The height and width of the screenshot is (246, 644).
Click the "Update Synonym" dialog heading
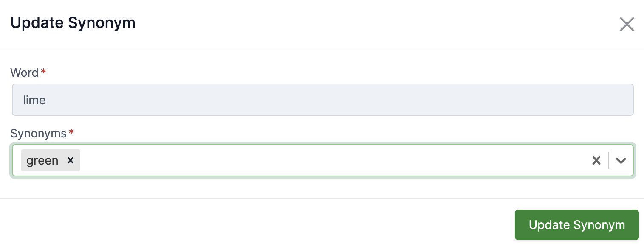pyautogui.click(x=73, y=23)
